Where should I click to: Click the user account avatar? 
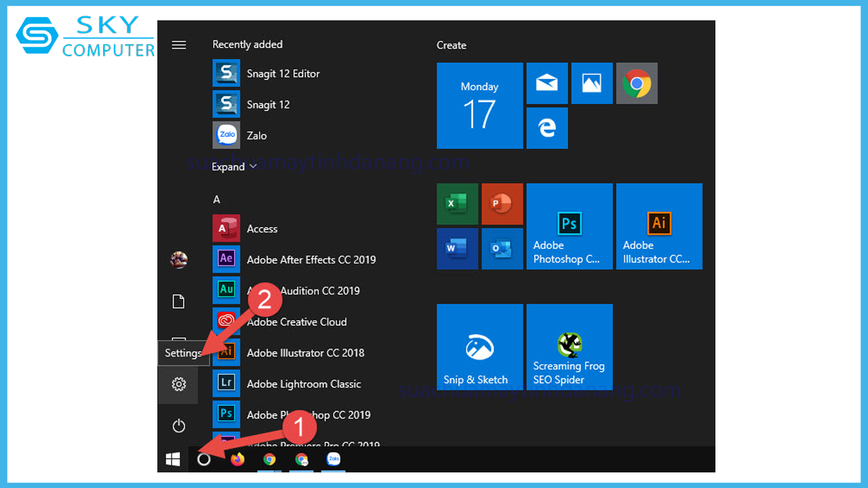[178, 260]
